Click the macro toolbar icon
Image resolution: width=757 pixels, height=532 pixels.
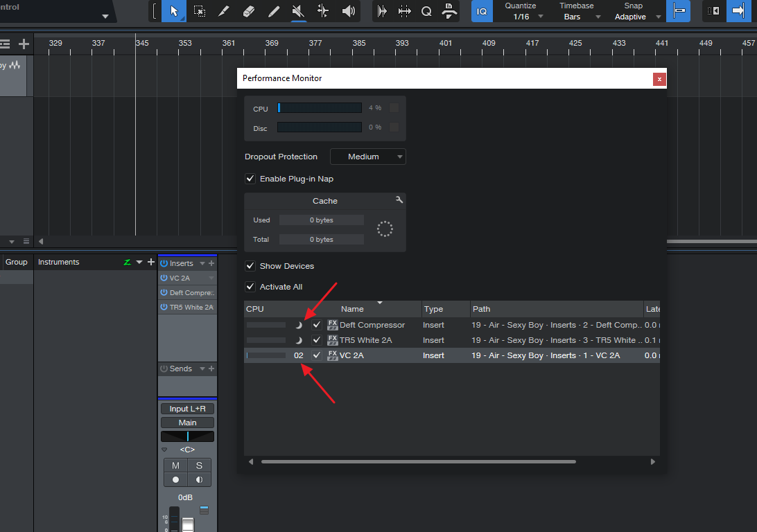[x=449, y=11]
